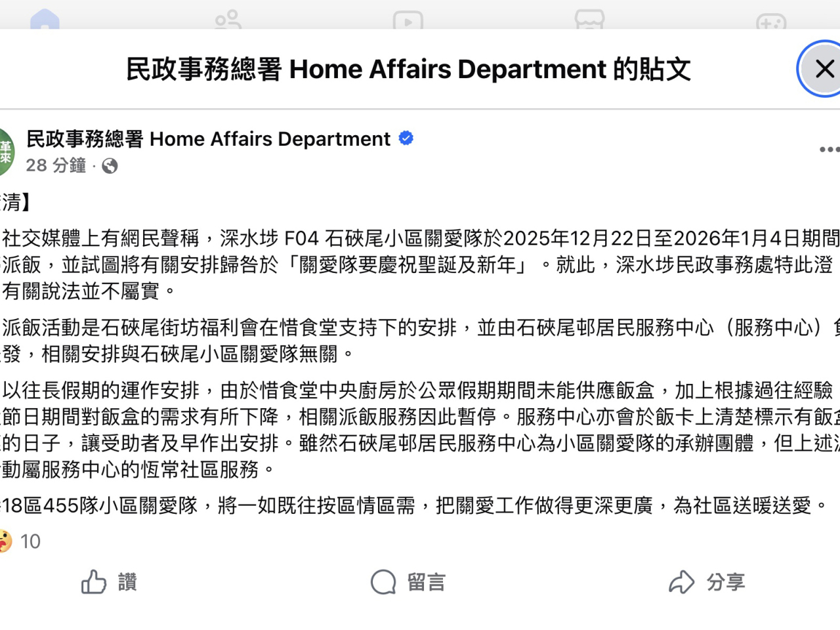Click the globe privacy icon

[x=110, y=165]
